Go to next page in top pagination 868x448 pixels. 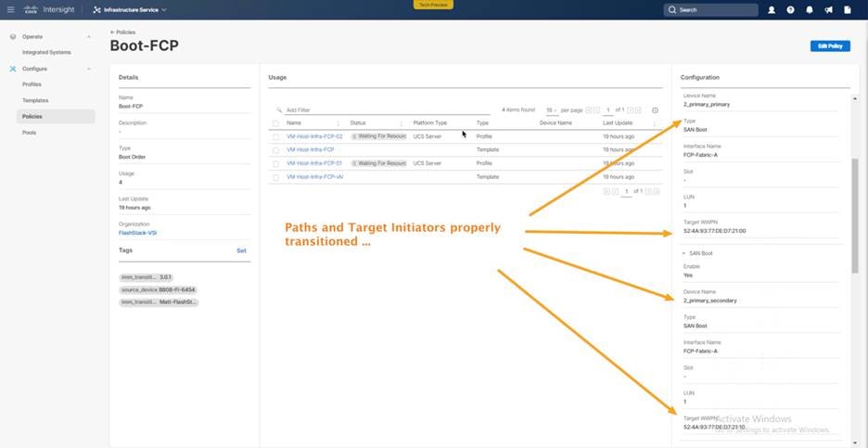pyautogui.click(x=631, y=110)
